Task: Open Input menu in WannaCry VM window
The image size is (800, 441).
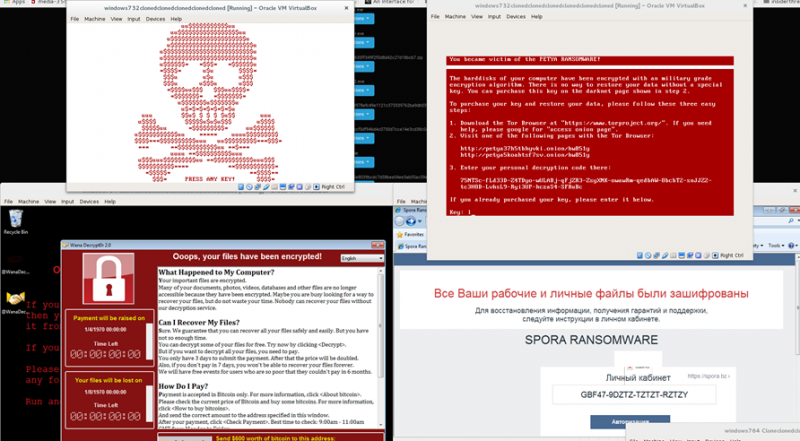Action: pos(67,202)
